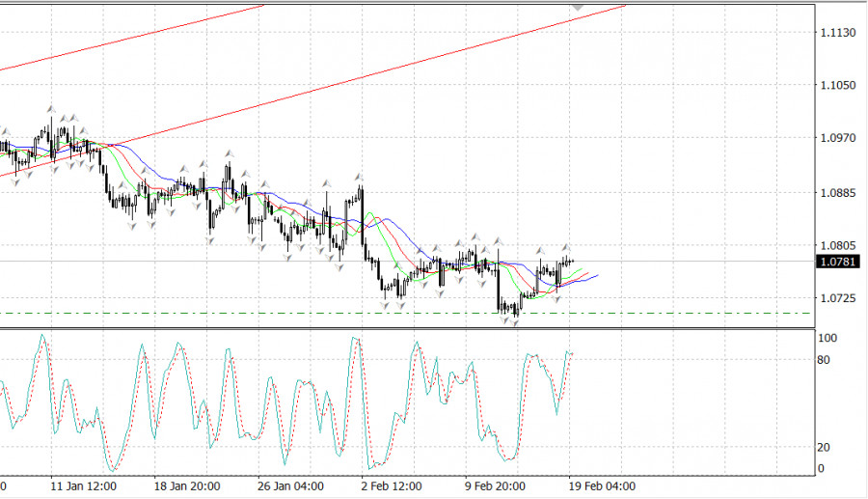Click the 1.0725 price axis label
Viewport: 868px width, 499px height.
[x=837, y=298]
